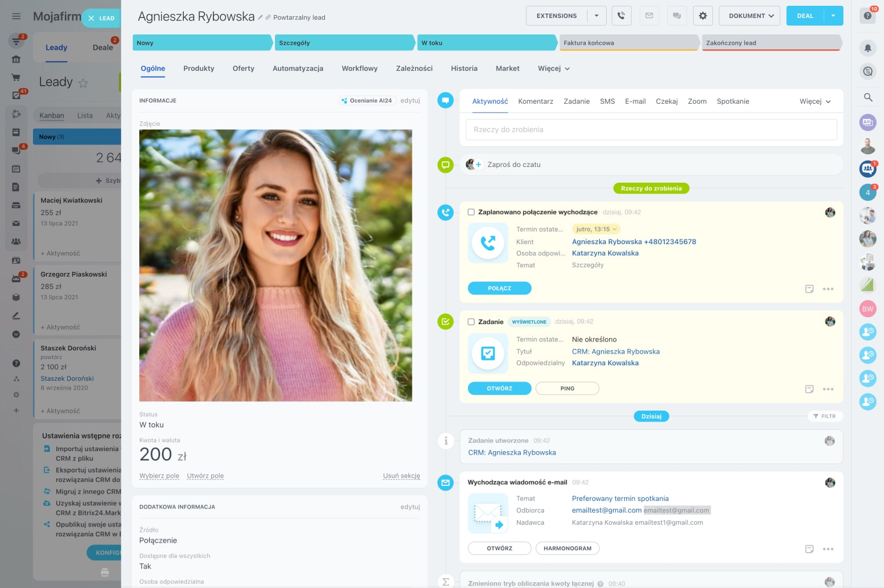Click the note icon on e-mail activity
Screen dimensions: 884x588
809,549
